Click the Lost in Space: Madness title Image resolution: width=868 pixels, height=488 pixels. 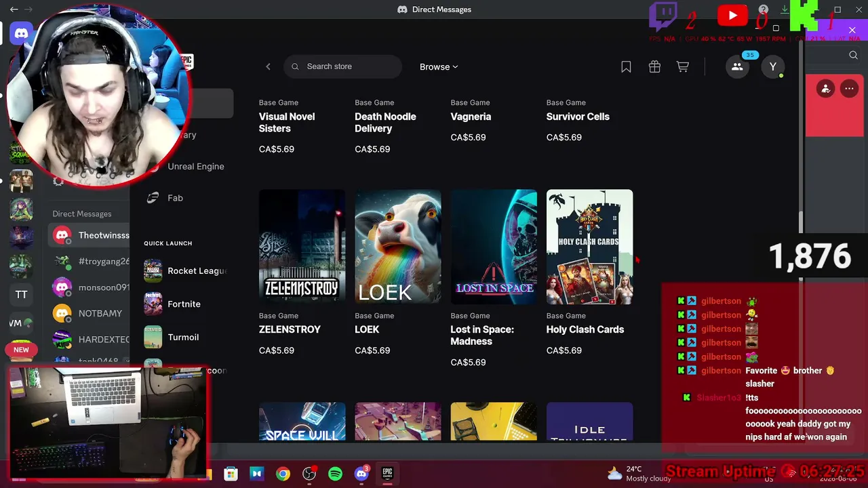point(482,335)
